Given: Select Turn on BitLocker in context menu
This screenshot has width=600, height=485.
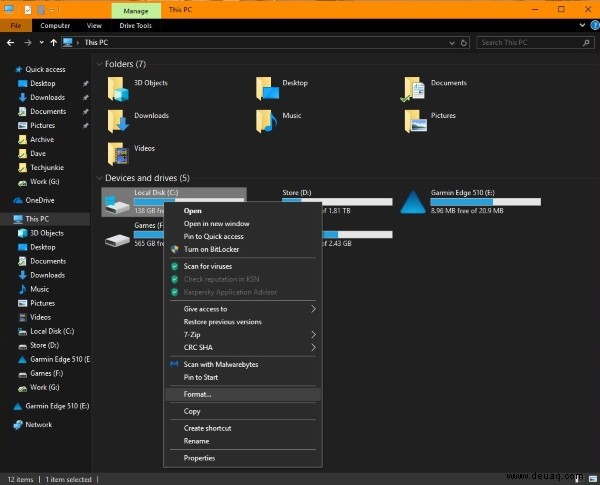Looking at the screenshot, I should 243,249.
